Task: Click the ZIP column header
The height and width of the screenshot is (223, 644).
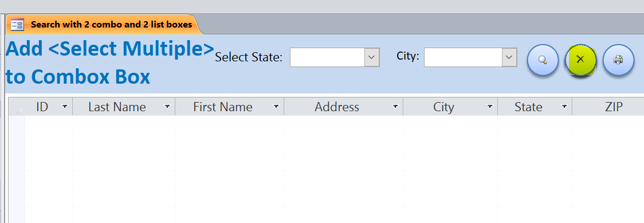Action: pos(608,107)
